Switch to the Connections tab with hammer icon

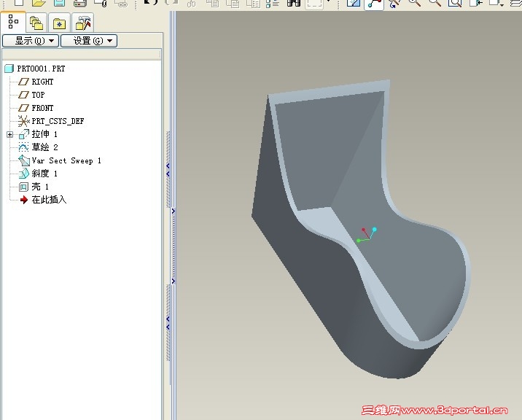[x=82, y=23]
